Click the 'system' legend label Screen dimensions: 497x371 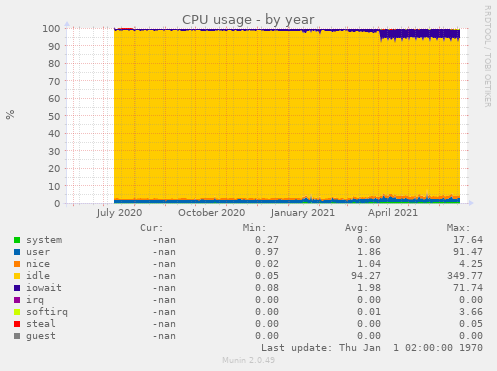coord(44,240)
